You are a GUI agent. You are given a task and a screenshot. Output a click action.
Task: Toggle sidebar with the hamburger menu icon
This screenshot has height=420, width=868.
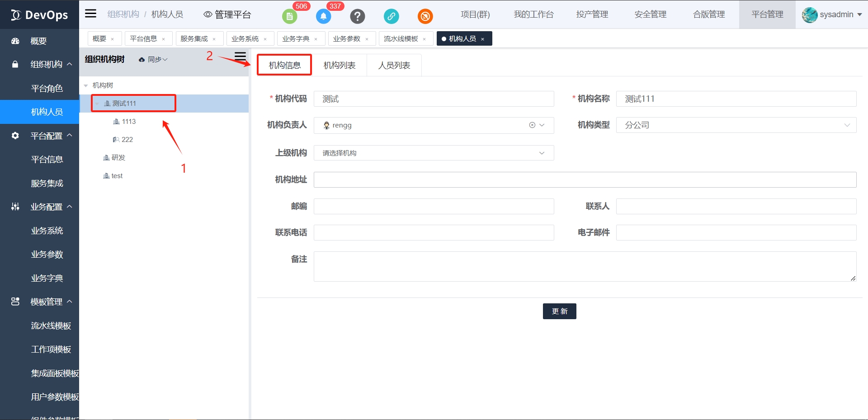pyautogui.click(x=91, y=14)
